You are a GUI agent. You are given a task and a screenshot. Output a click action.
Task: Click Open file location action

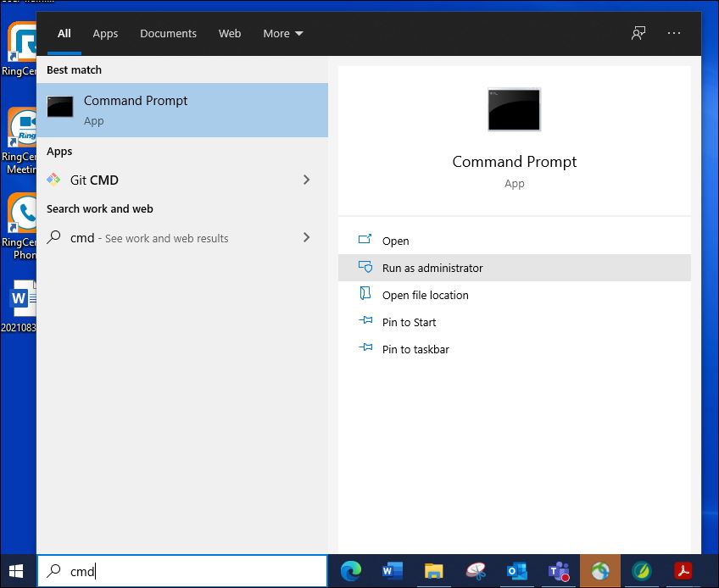click(514, 295)
